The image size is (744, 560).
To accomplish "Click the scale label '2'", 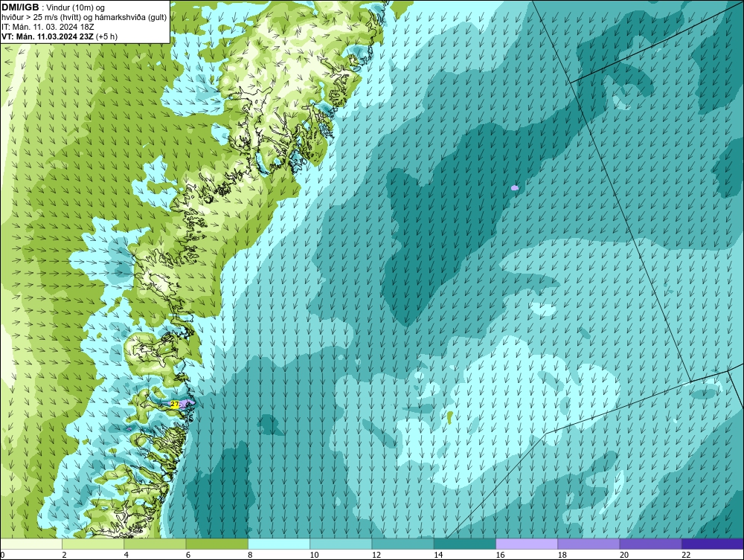I will (x=64, y=555).
